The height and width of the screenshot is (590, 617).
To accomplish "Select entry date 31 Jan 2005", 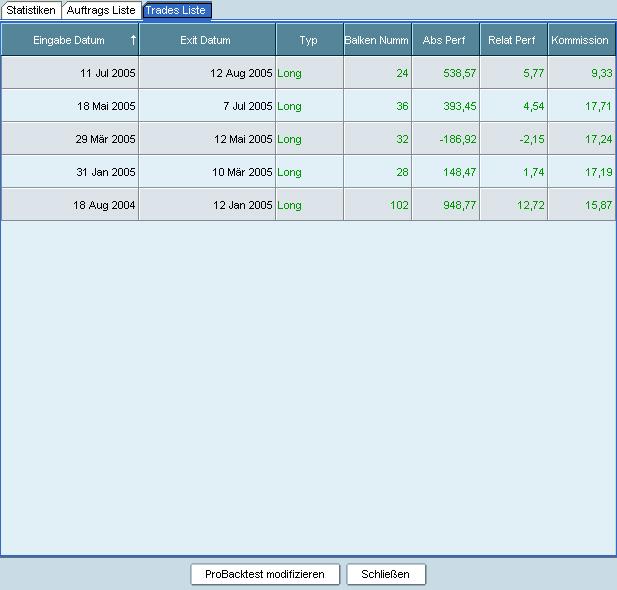I will point(106,172).
